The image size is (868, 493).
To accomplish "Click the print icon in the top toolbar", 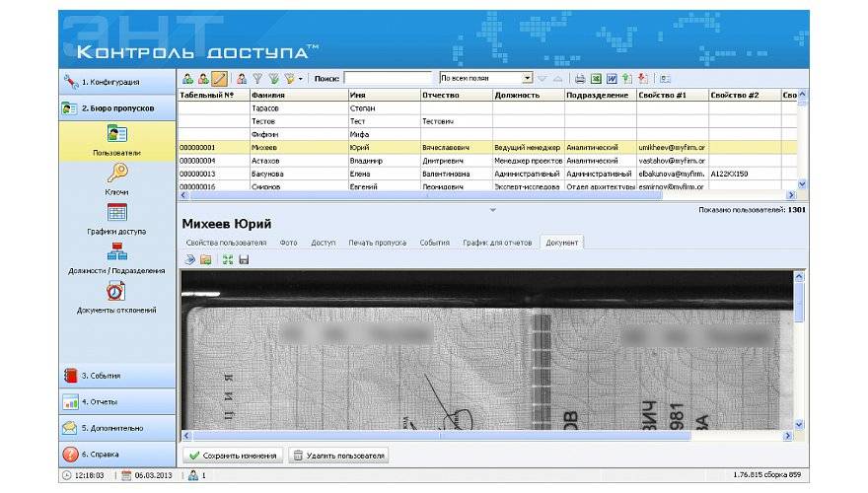I will point(581,78).
